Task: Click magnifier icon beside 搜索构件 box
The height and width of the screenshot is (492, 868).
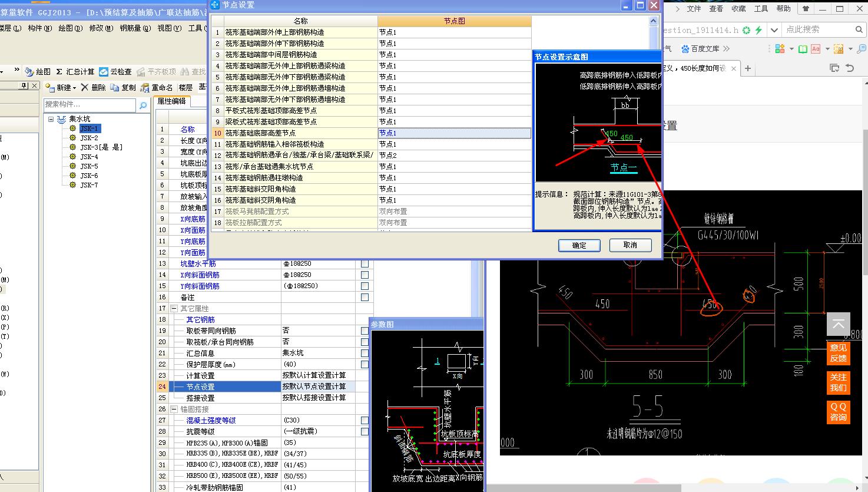Action: click(x=143, y=105)
